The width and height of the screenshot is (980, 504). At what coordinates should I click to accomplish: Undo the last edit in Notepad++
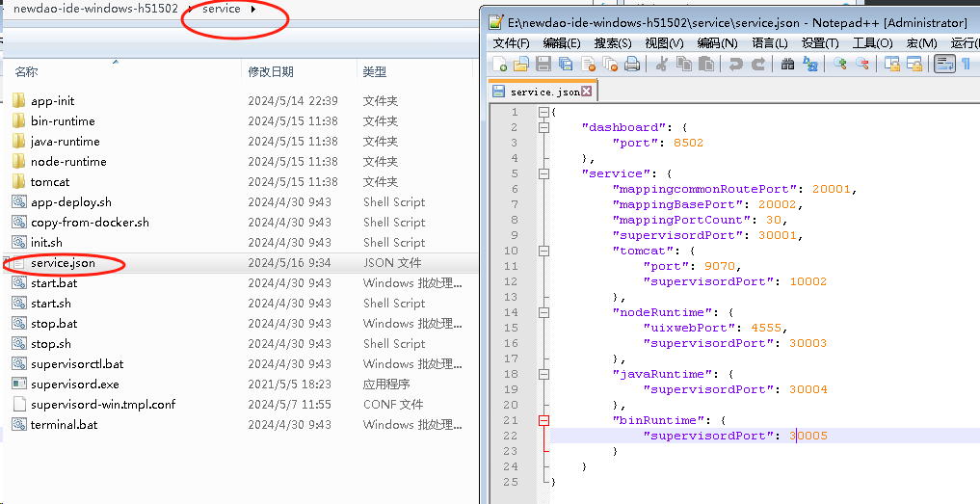(x=735, y=64)
